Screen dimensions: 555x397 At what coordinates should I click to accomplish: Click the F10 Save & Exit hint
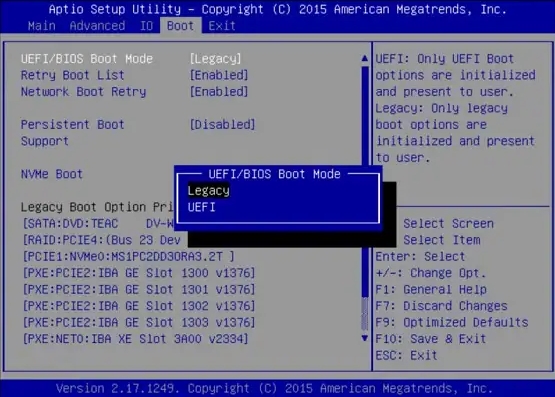430,339
